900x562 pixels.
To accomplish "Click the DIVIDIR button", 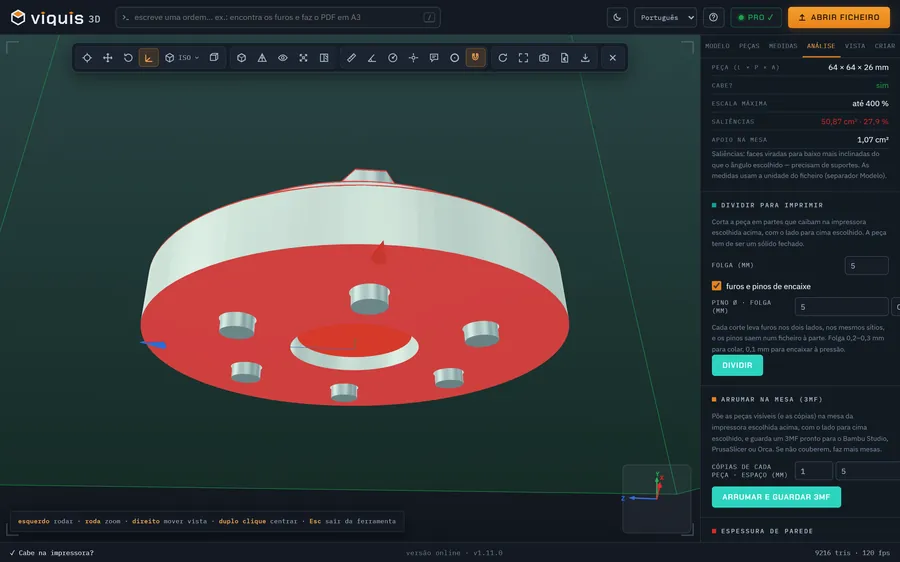I will click(737, 365).
